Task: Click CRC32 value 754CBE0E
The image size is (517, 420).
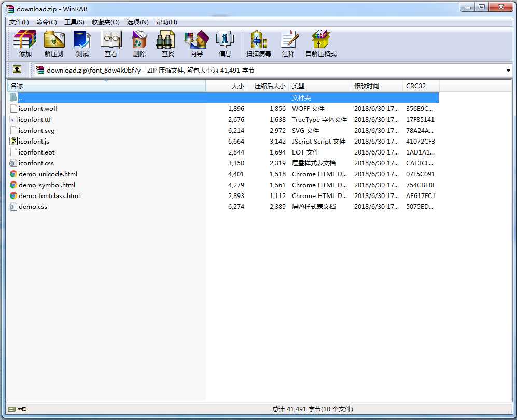Action: 421,185
